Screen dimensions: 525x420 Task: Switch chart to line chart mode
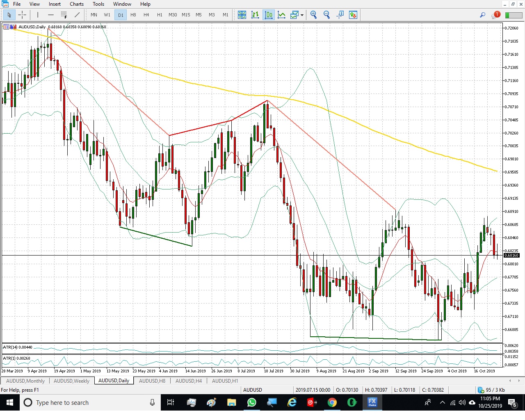click(282, 15)
